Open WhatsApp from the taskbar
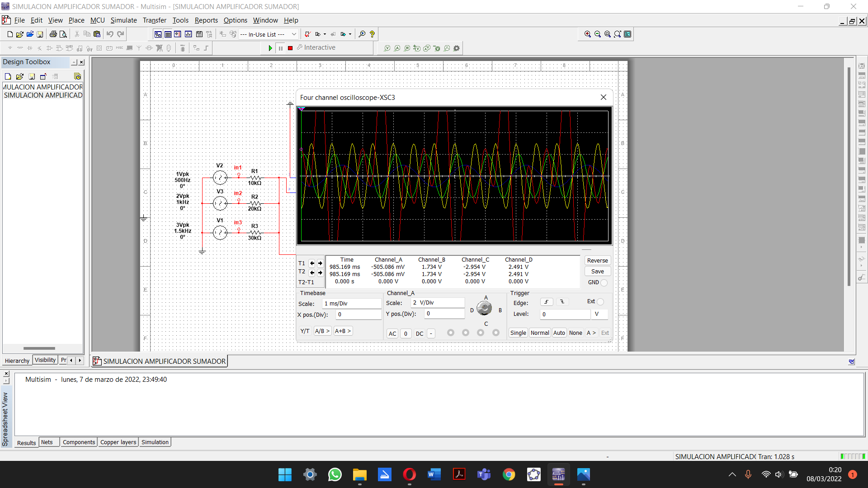 click(x=335, y=475)
